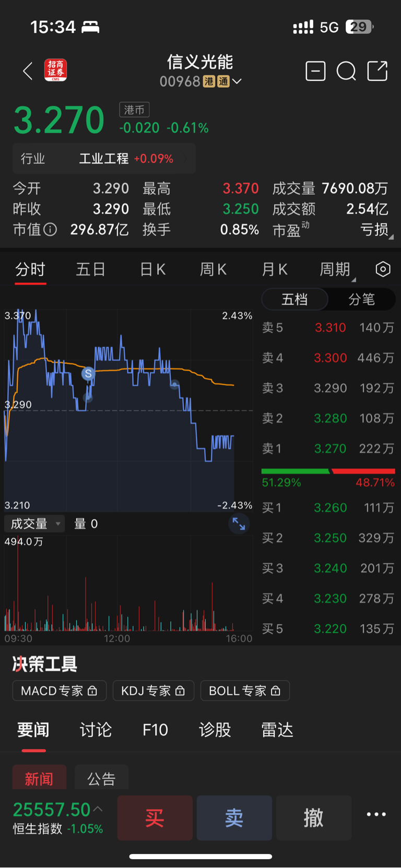
Task: Tap the 撤 cancel order button
Action: (314, 818)
